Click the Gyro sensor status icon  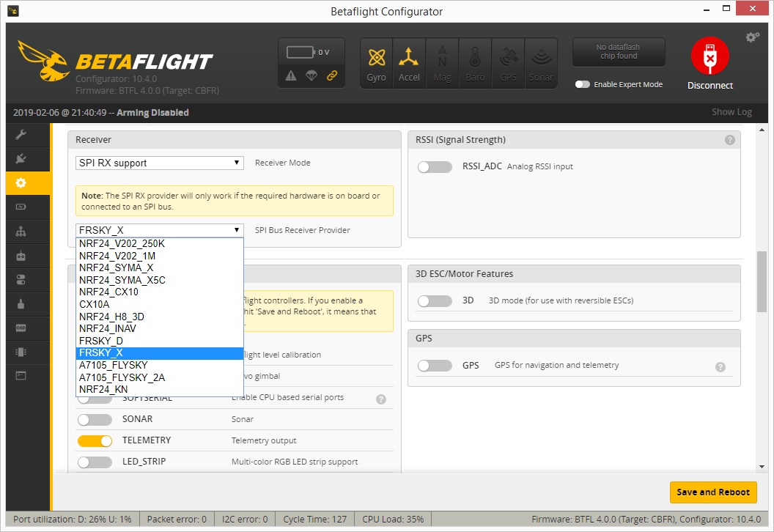377,64
